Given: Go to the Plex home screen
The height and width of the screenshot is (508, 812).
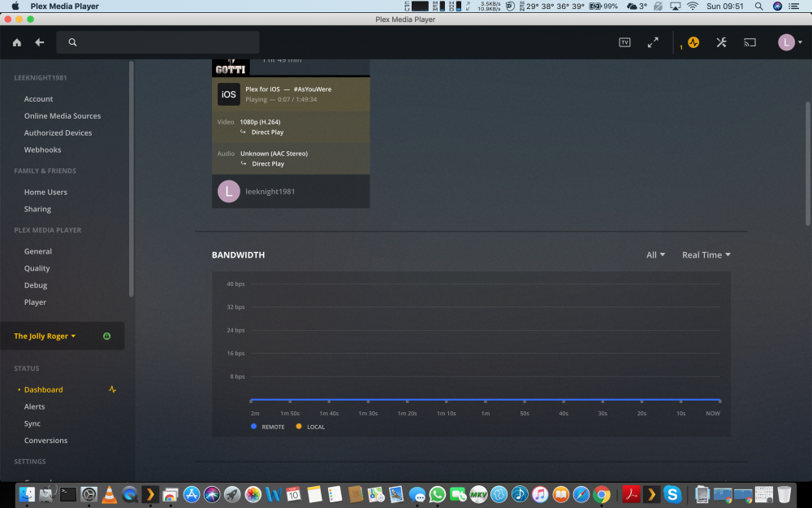Looking at the screenshot, I should [x=17, y=42].
